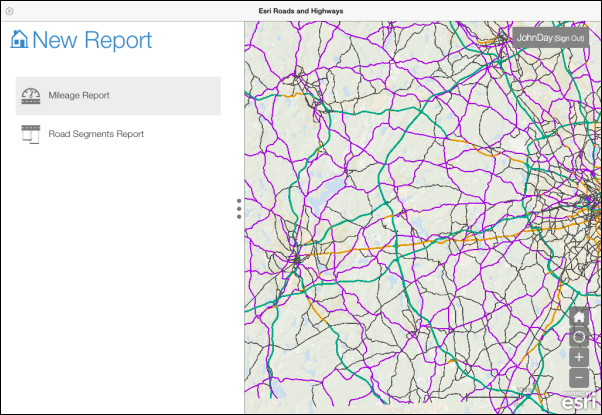
Task: Click the New Report heading
Action: coord(92,40)
